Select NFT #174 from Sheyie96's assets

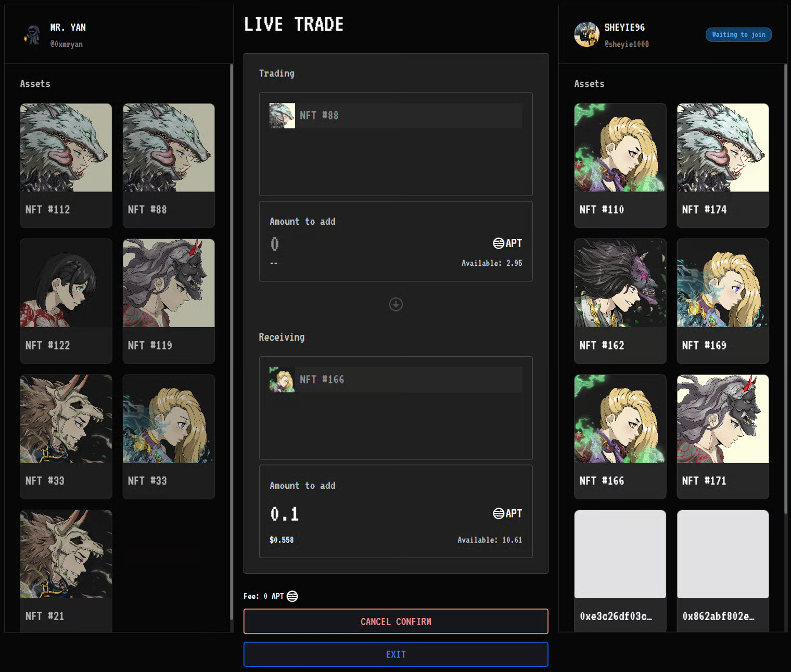click(722, 165)
